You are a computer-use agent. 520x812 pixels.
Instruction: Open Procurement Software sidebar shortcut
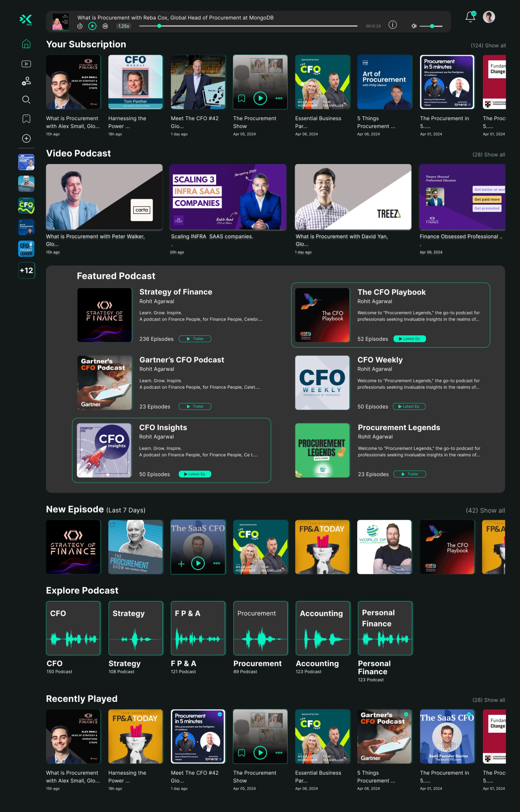[26, 162]
